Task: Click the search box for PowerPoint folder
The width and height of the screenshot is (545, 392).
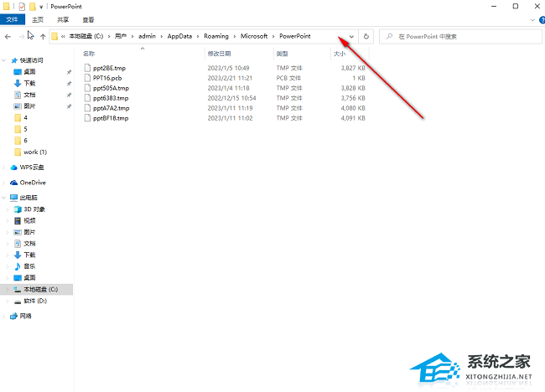Action: tap(460, 37)
